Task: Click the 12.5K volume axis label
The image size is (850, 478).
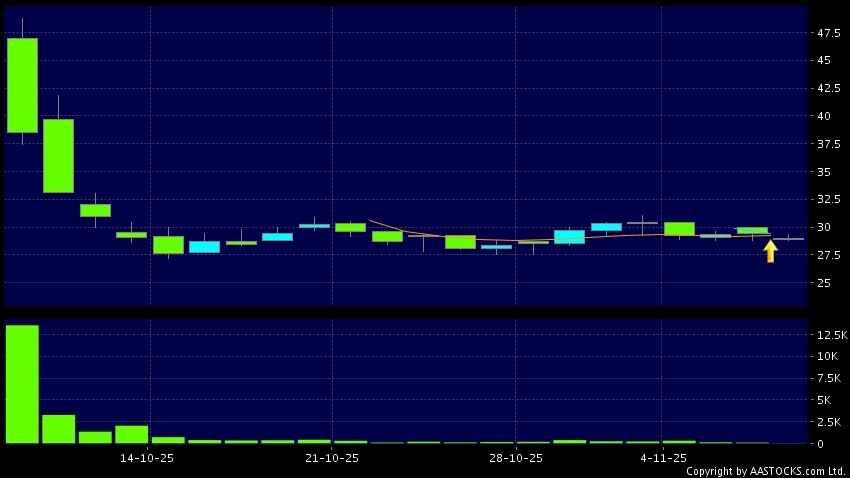Action: (x=832, y=334)
